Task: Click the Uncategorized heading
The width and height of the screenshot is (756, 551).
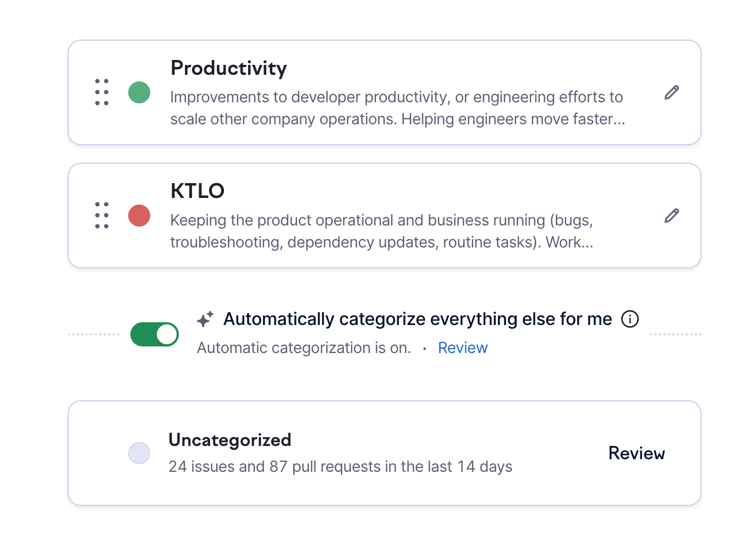Action: [230, 440]
